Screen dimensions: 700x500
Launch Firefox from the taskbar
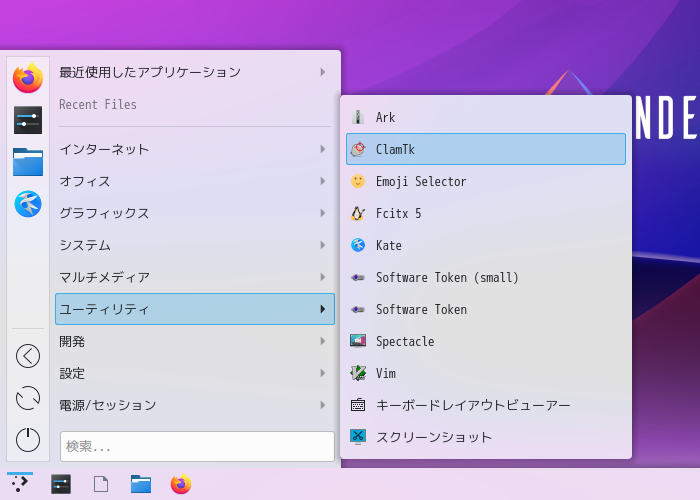point(181,484)
